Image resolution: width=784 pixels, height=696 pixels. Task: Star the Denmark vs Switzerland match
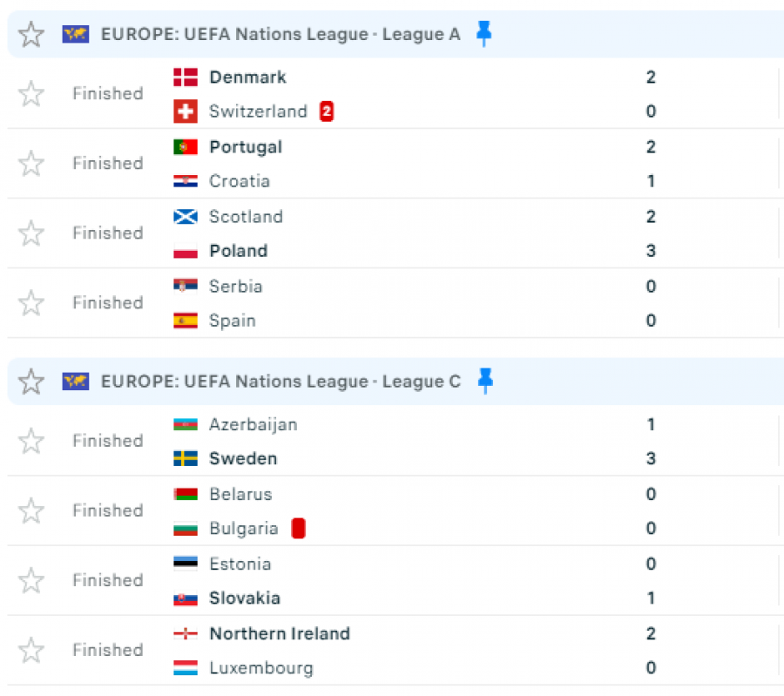(x=31, y=94)
